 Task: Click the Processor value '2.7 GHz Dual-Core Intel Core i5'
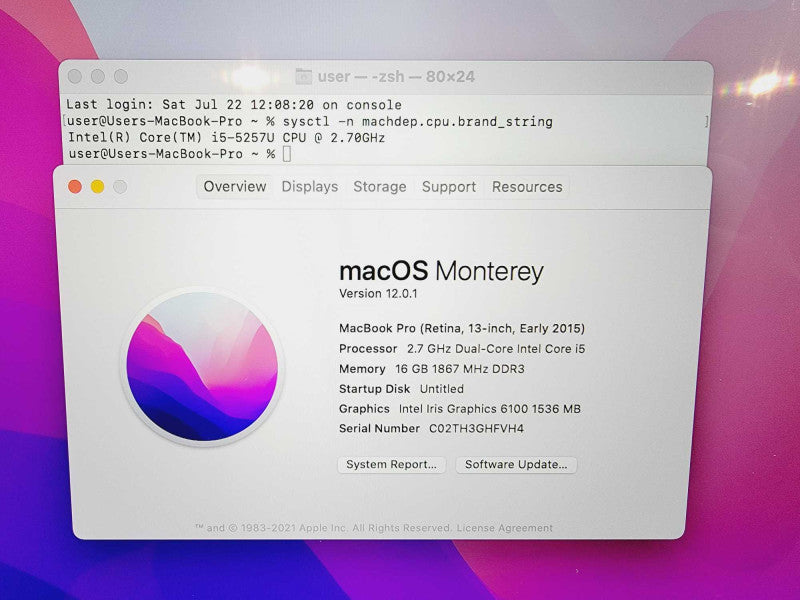(496, 349)
